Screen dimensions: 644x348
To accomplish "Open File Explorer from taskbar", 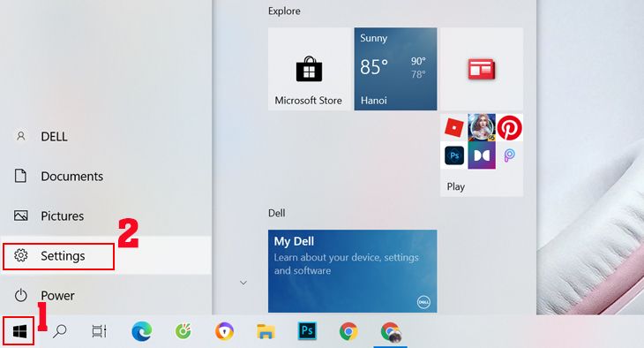I will [x=266, y=331].
